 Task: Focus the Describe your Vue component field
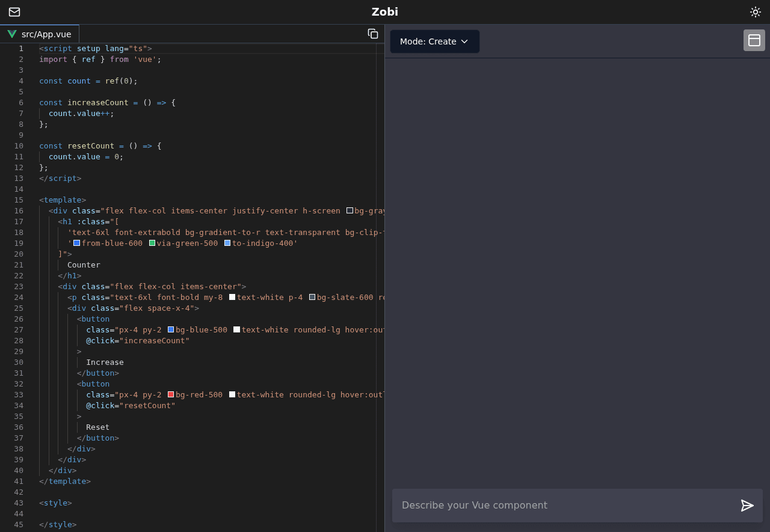tap(565, 506)
